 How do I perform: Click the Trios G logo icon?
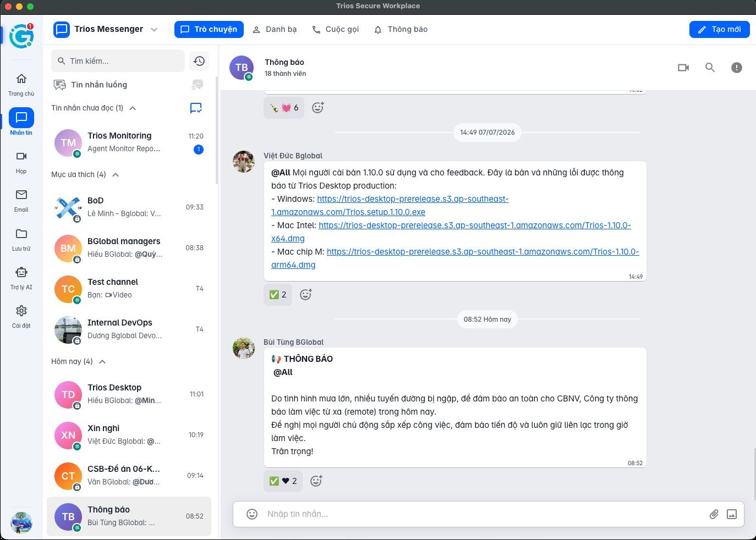[x=21, y=36]
